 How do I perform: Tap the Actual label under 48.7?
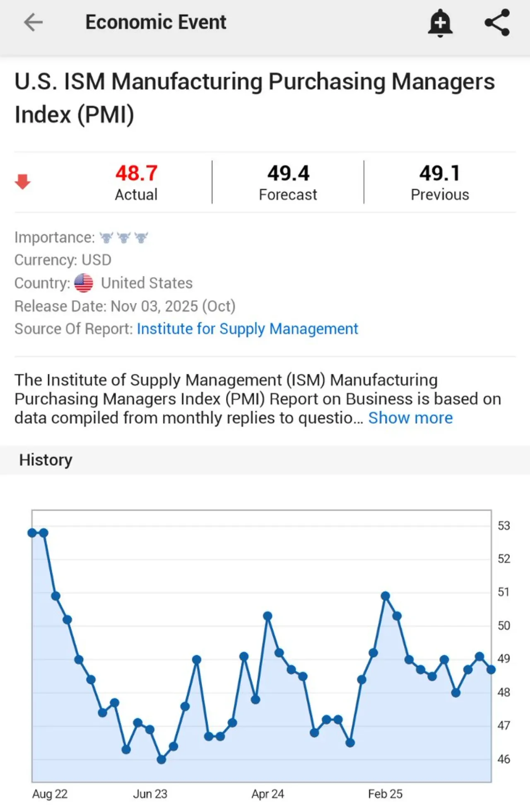point(136,195)
